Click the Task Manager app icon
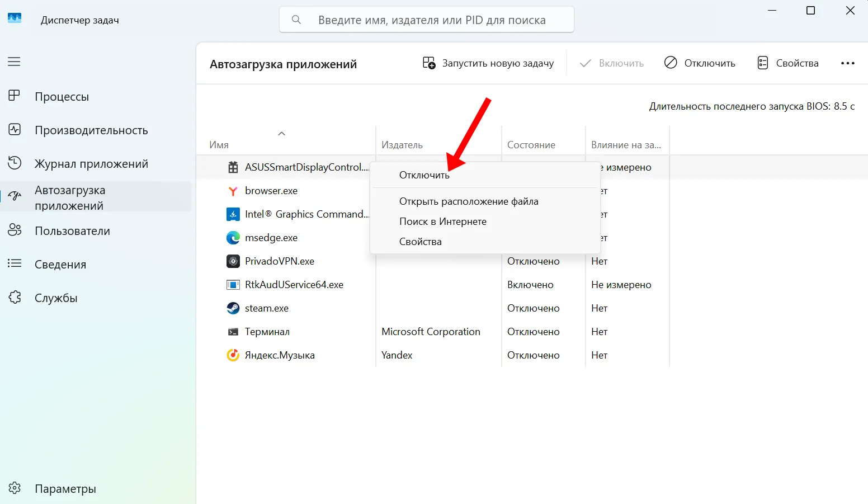This screenshot has width=868, height=504. click(x=15, y=18)
